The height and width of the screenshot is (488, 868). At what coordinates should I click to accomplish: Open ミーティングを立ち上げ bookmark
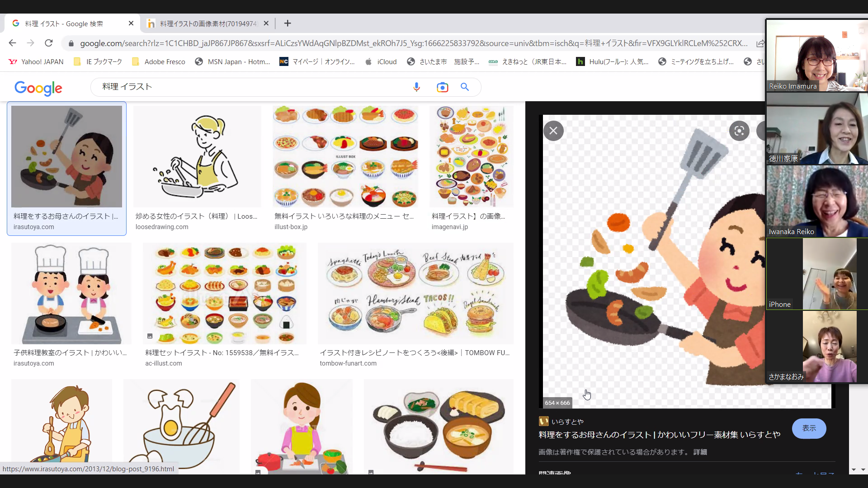pyautogui.click(x=696, y=61)
